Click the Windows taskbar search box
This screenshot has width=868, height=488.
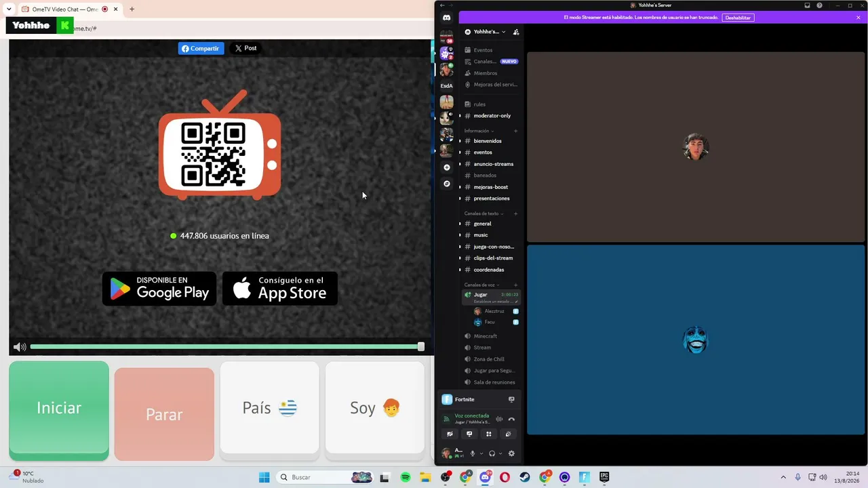pyautogui.click(x=325, y=477)
